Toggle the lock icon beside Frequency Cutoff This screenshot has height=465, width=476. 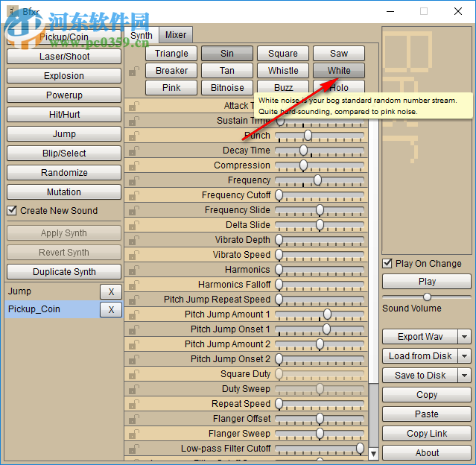tap(134, 195)
